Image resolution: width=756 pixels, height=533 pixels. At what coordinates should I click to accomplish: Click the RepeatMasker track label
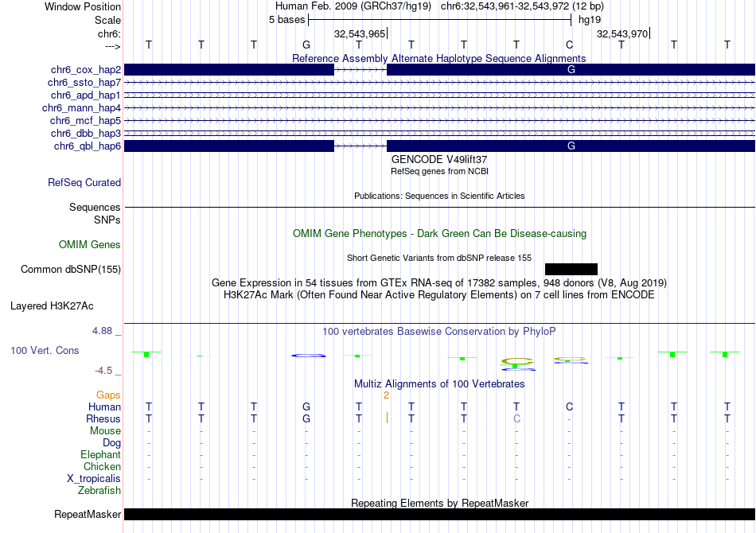[88, 515]
